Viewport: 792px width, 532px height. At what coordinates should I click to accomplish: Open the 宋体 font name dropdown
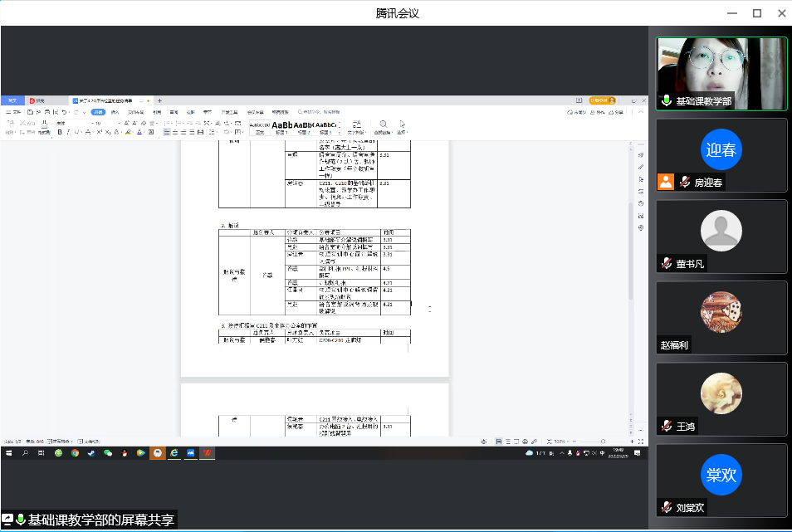click(72, 123)
